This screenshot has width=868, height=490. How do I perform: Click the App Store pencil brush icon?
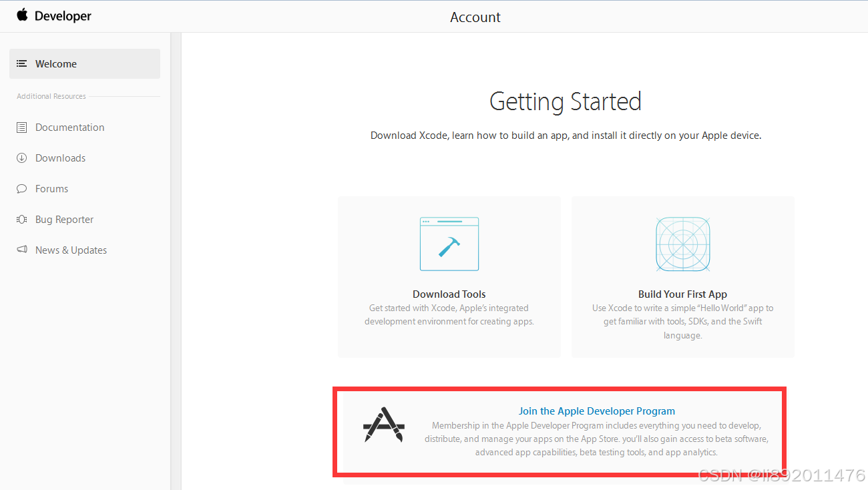(384, 425)
